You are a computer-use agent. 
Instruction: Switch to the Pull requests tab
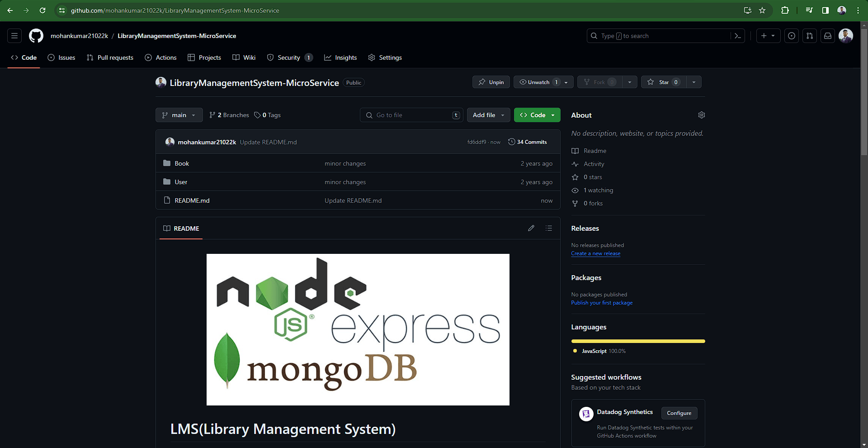point(110,57)
